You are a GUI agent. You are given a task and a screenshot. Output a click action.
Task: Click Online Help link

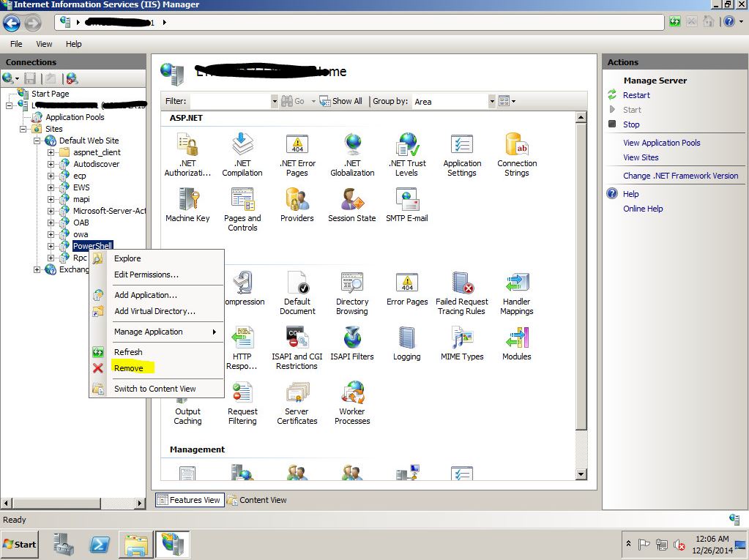click(643, 209)
